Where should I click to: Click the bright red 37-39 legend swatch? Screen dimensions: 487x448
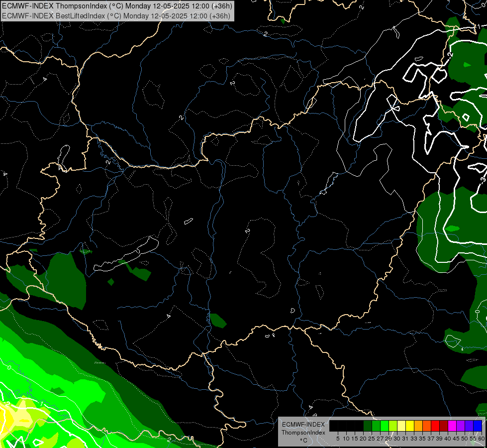point(435,426)
